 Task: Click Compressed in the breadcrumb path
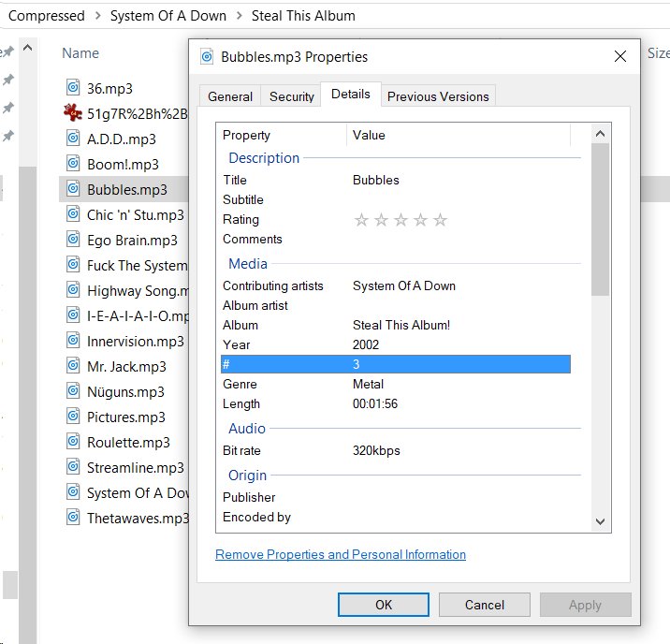pos(47,16)
